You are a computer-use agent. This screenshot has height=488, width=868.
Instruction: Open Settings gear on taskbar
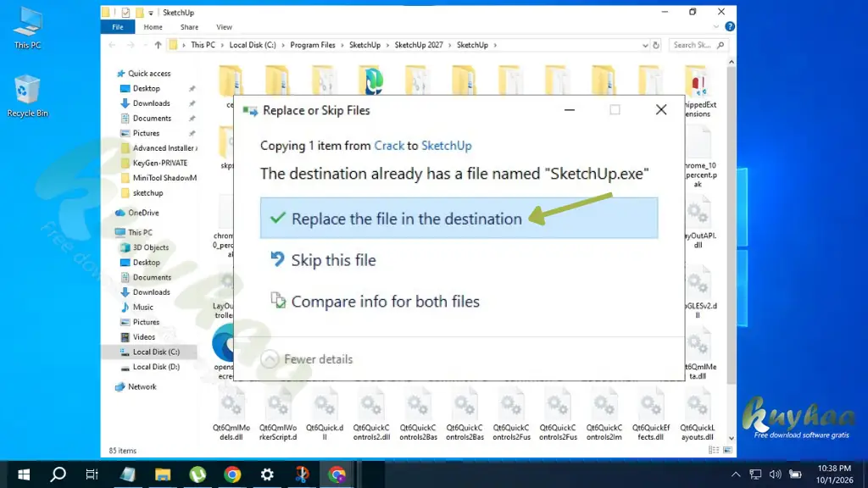[x=267, y=474]
